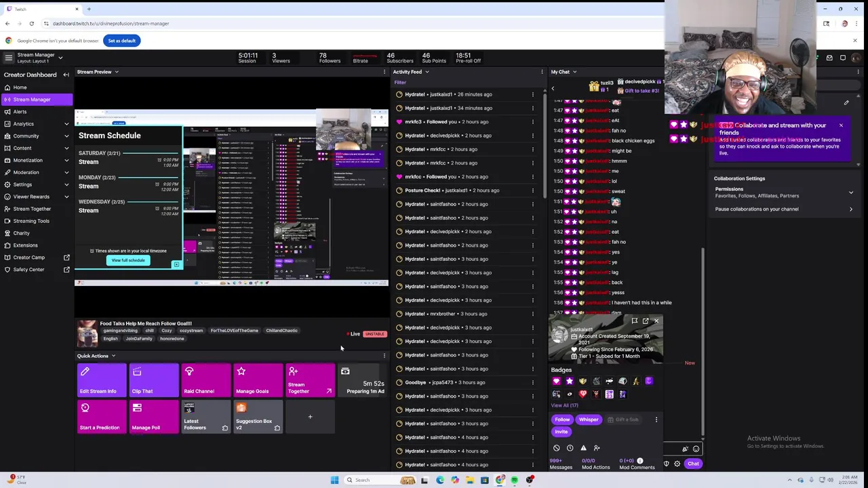Send message with the Chat button

693,464
